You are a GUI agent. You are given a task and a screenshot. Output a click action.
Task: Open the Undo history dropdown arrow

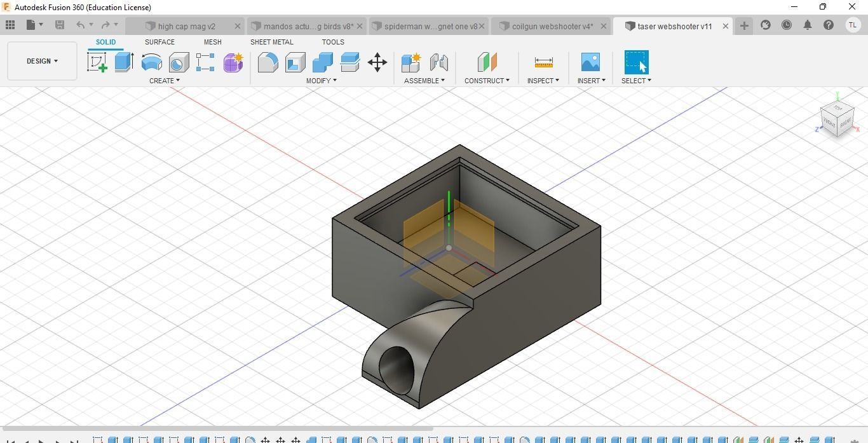tap(91, 25)
